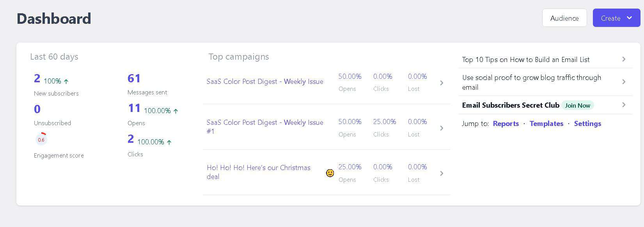The width and height of the screenshot is (644, 227).
Task: Open the Email List tips article chevron
Action: (x=624, y=59)
